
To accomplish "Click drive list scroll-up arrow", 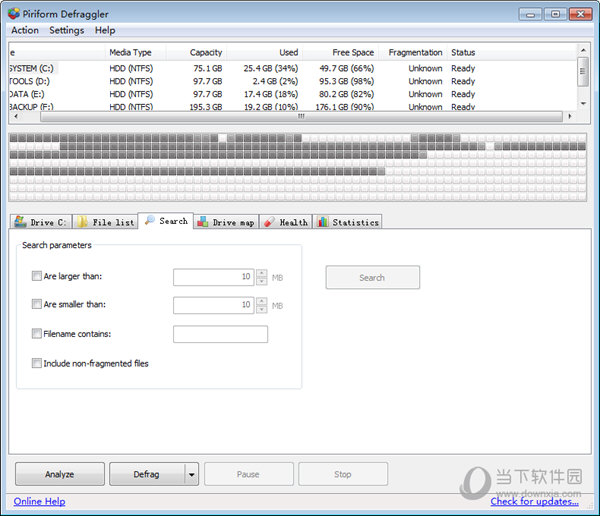I will (583, 50).
